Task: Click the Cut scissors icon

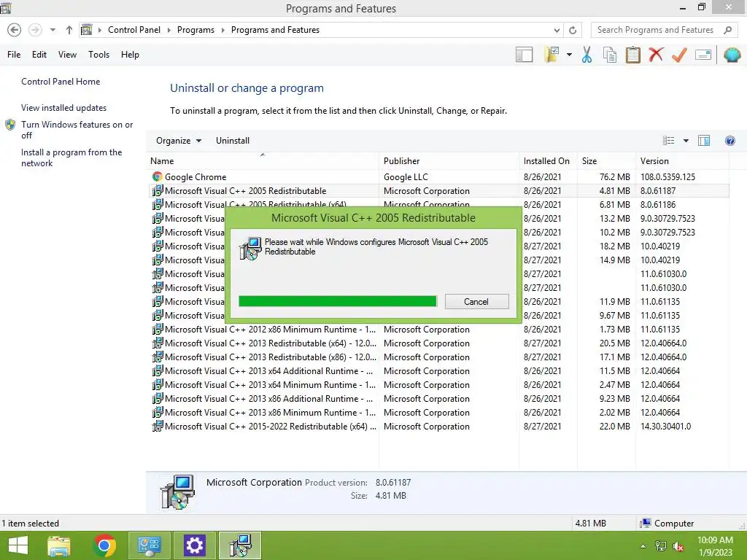Action: tap(587, 55)
